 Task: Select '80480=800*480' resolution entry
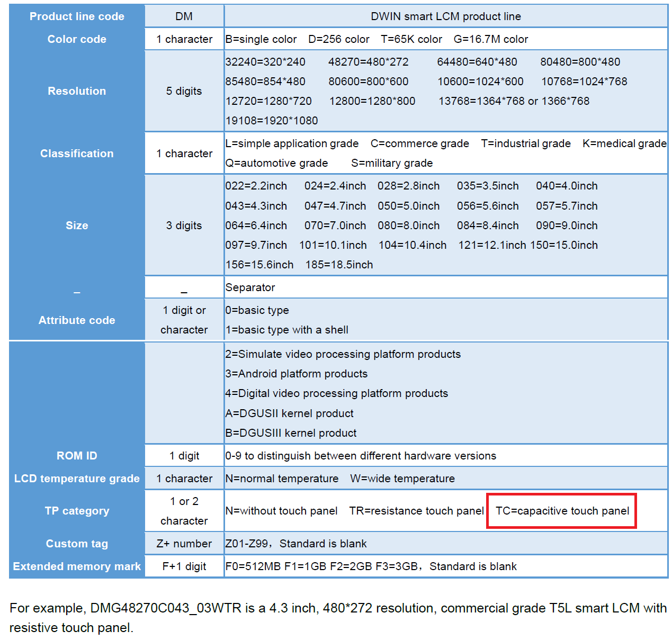tap(580, 62)
